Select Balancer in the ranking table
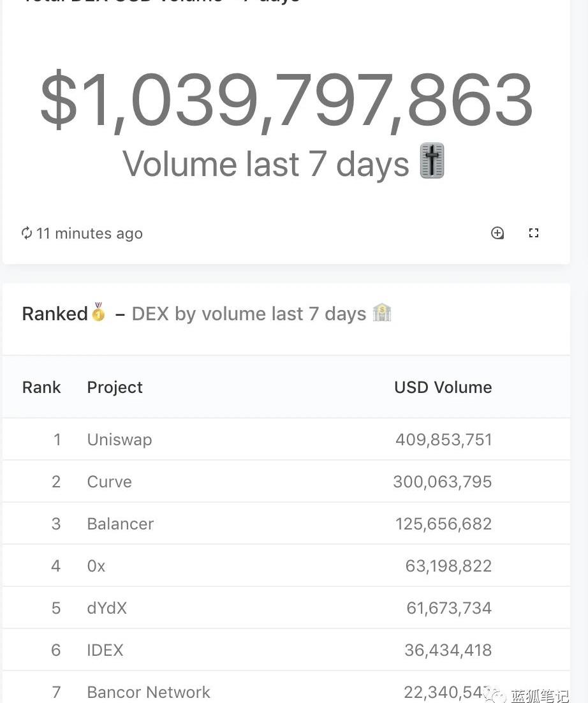 coord(120,524)
